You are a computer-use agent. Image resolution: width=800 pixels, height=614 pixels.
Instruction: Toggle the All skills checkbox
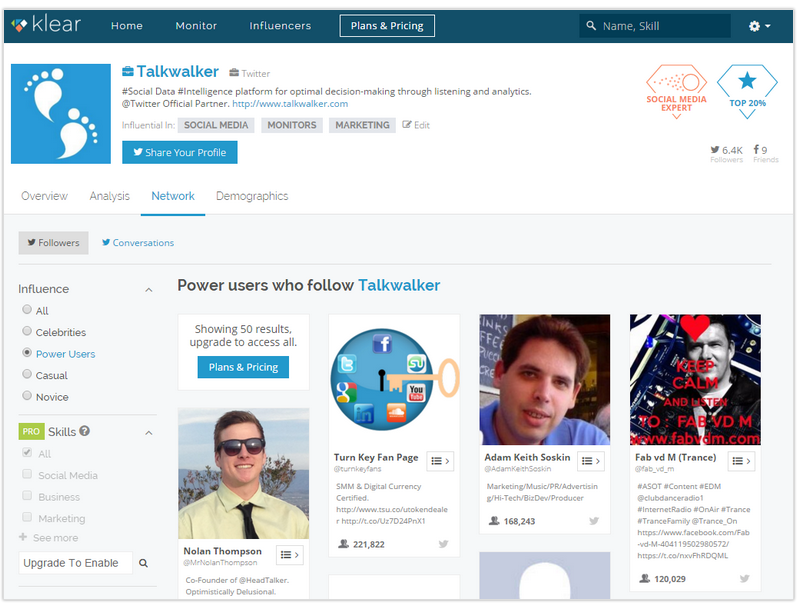click(x=27, y=452)
